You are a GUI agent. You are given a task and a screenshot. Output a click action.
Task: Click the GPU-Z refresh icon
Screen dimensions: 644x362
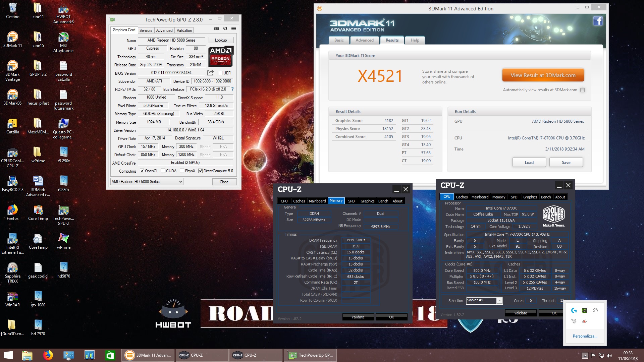(x=225, y=29)
